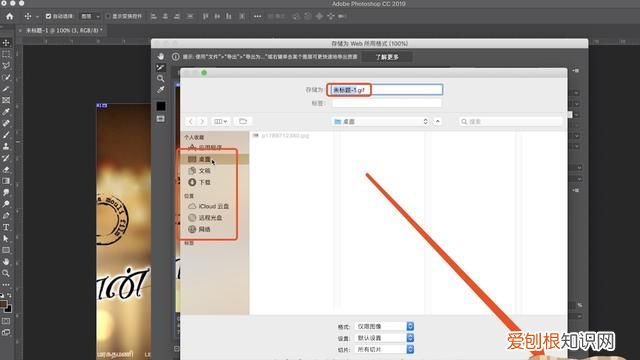Select 网络 in the sidebar

[x=215, y=229]
